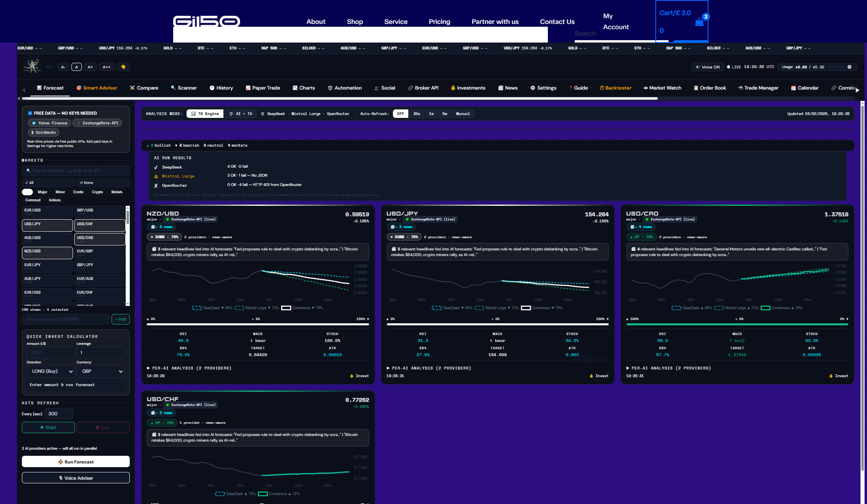The width and height of the screenshot is (867, 504).
Task: Expand Per-AI Analysis on USD/JPY card
Action: tap(429, 368)
